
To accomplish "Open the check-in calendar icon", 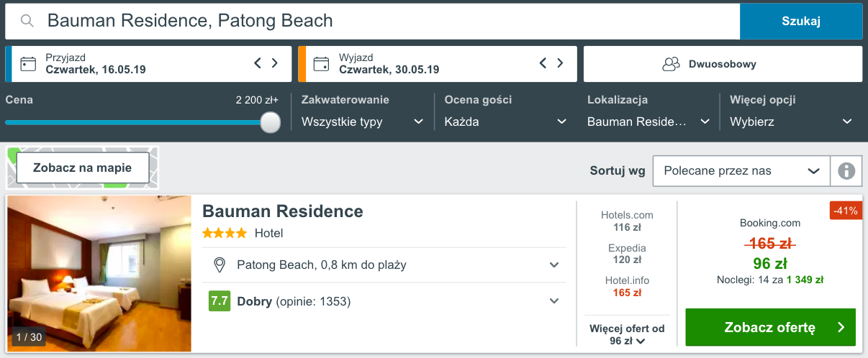I will tap(28, 64).
